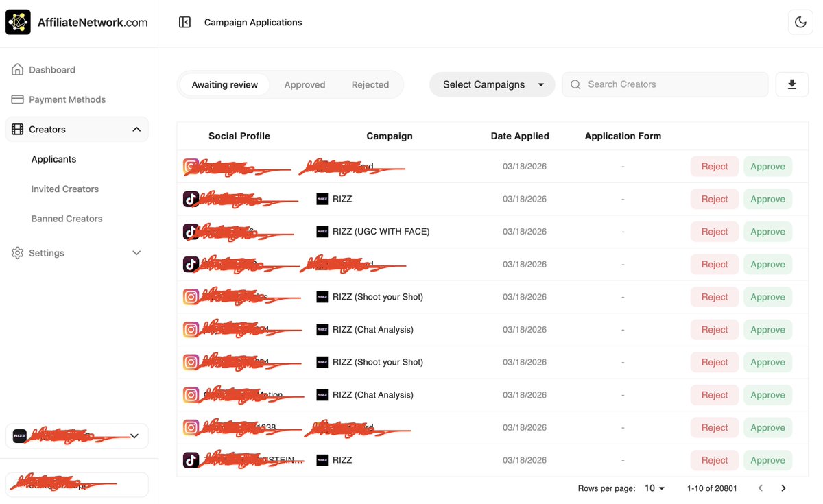Screen dimensions: 823x504
Task: Toggle dark mode with the moon icon
Action: (x=800, y=22)
